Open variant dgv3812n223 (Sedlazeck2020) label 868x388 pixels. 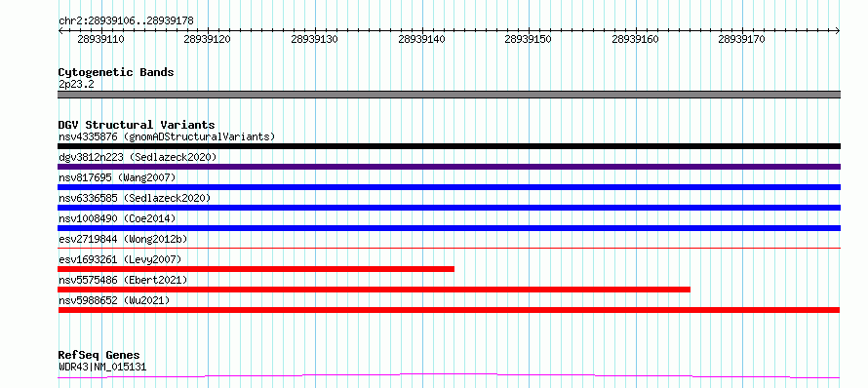138,157
